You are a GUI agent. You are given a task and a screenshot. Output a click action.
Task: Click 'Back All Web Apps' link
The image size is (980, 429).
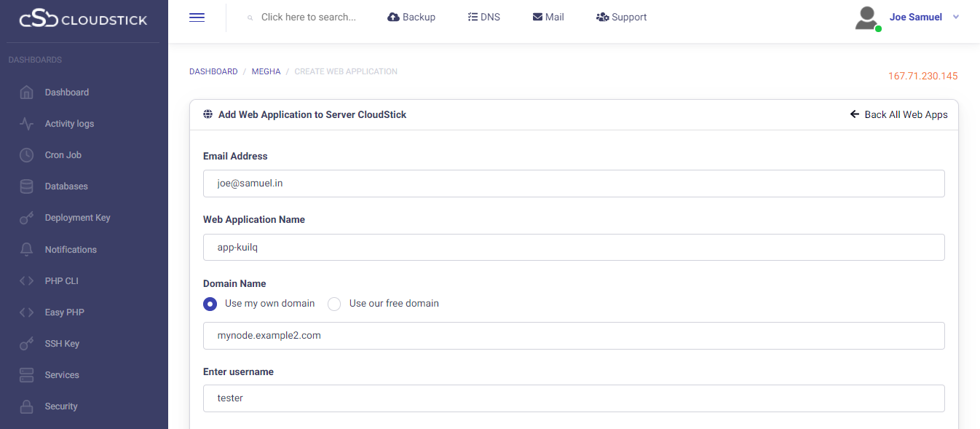point(898,114)
